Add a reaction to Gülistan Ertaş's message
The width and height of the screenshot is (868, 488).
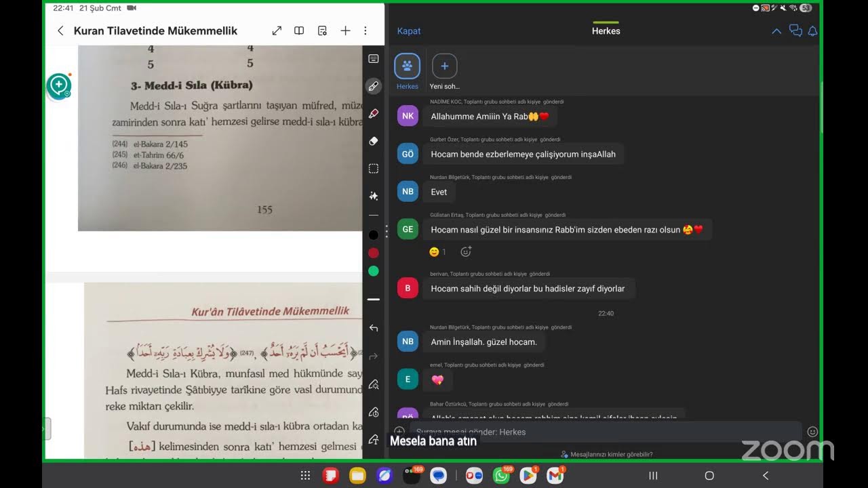coord(466,252)
